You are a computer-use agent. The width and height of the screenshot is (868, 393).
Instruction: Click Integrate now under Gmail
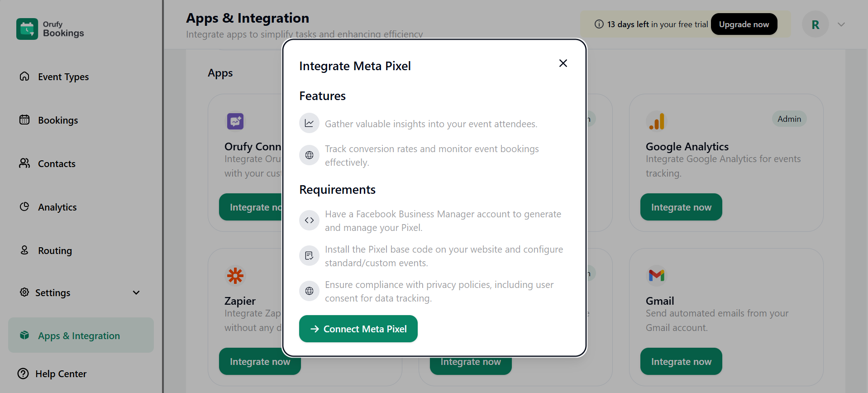point(681,361)
